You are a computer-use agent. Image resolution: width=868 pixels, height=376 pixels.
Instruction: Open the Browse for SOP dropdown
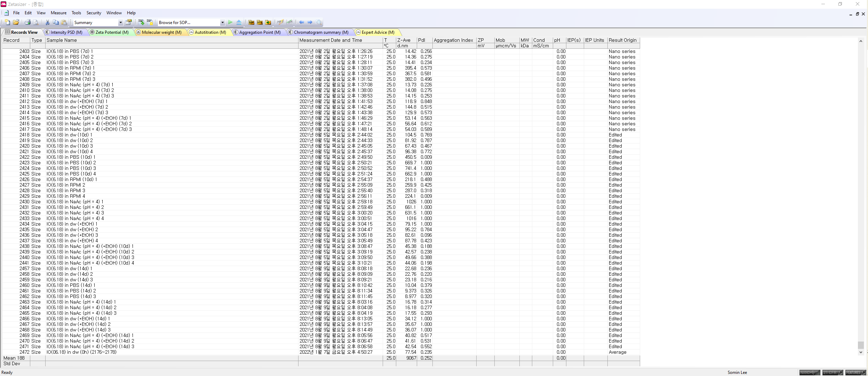222,23
